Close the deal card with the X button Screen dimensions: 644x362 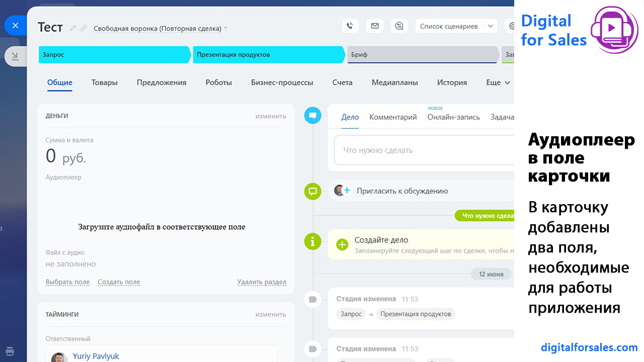(15, 25)
